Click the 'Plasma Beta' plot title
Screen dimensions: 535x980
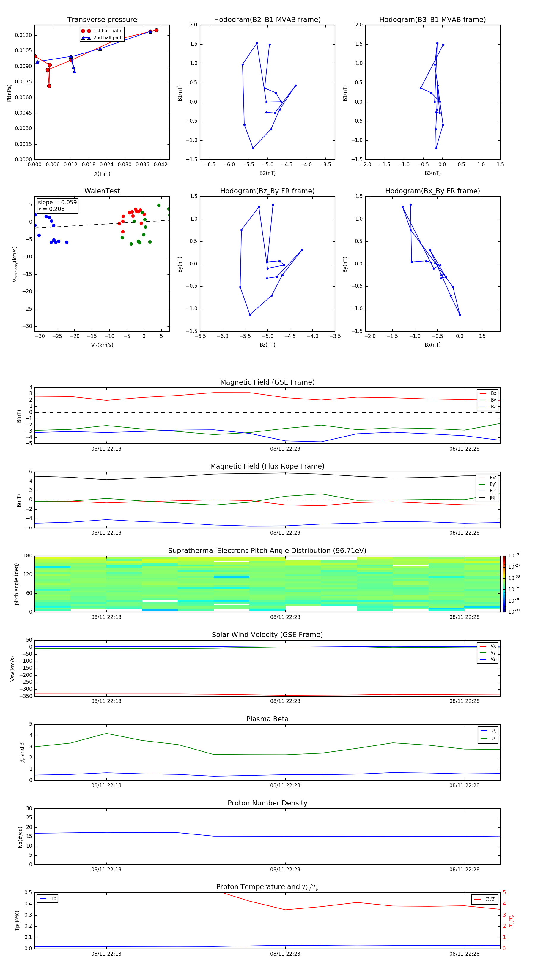(267, 719)
